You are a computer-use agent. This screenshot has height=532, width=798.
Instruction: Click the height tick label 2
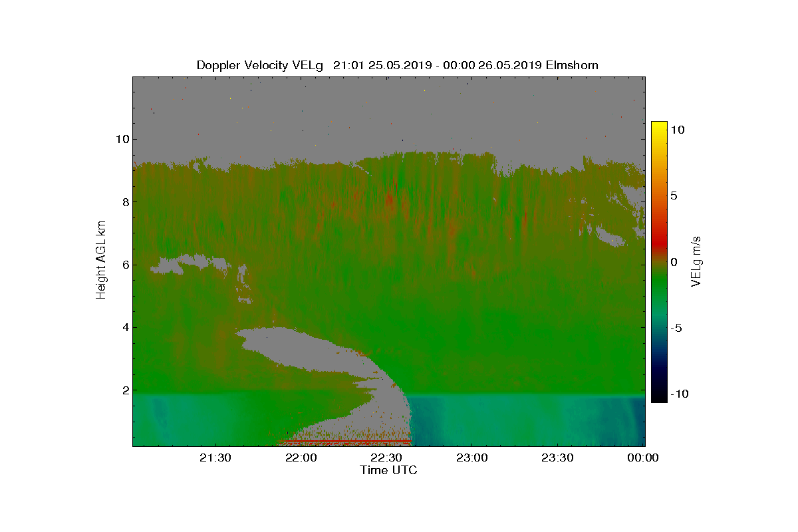point(124,390)
